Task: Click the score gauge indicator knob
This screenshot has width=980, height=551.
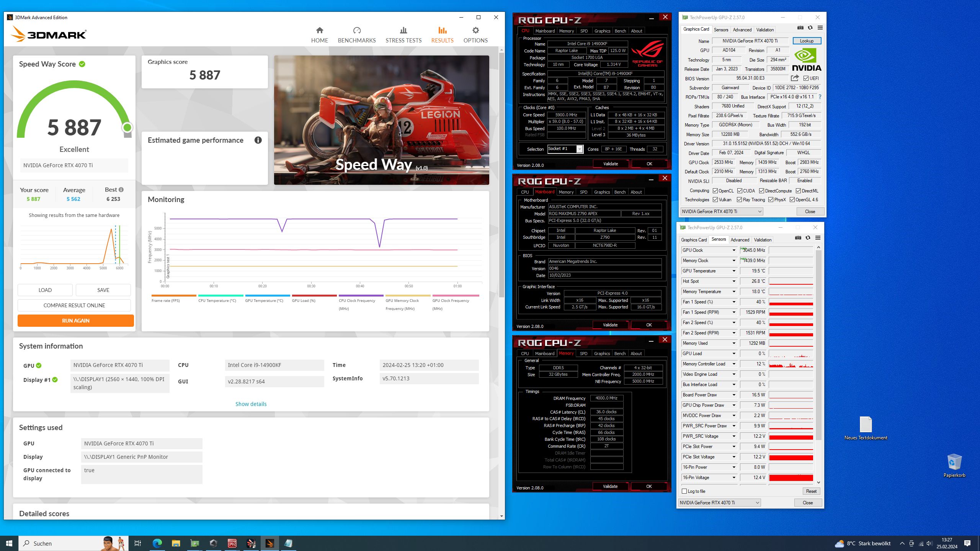Action: 127,127
